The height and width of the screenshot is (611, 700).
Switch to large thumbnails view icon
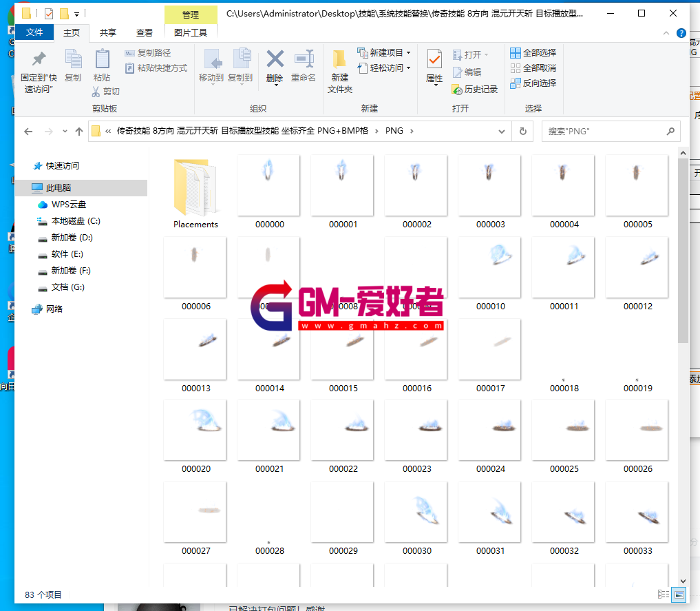[679, 594]
